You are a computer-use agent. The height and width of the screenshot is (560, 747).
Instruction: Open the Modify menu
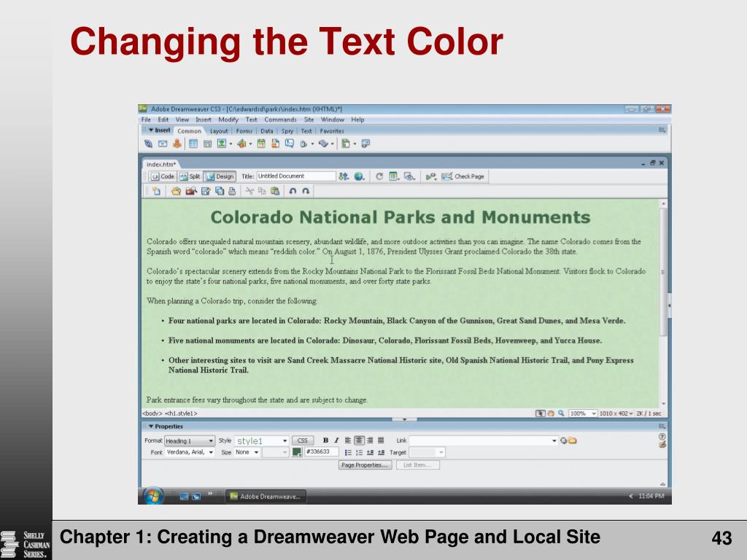coord(228,120)
